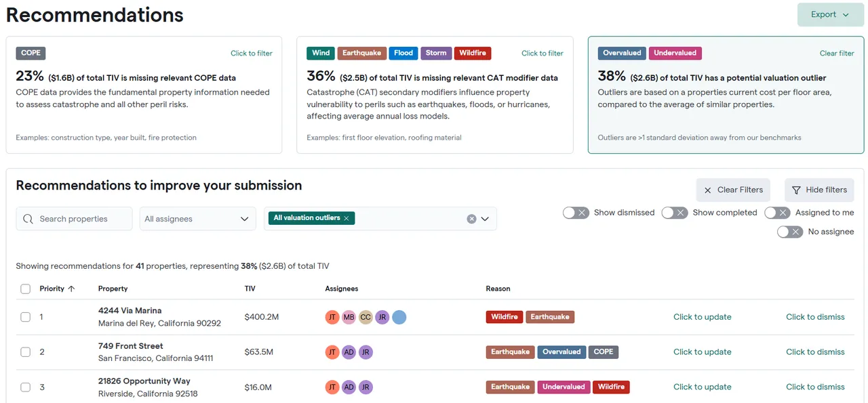868x403 pixels.
Task: Click to update 4244 Via Marina
Action: point(702,317)
